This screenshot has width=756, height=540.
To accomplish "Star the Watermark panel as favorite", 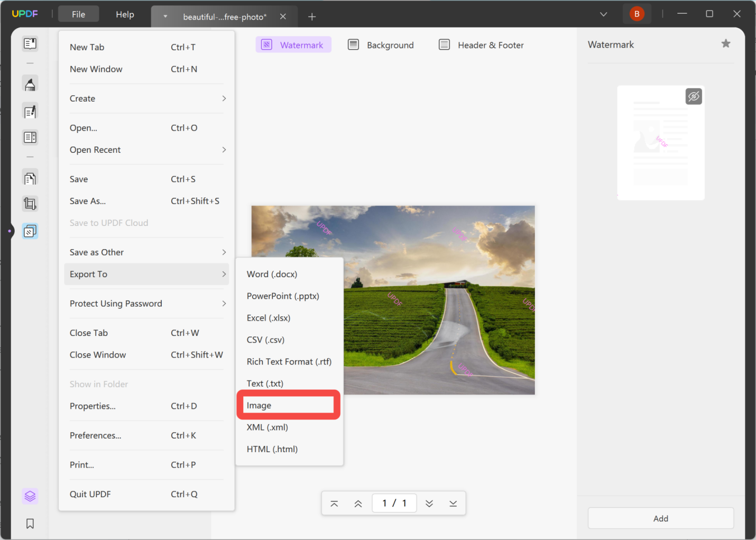I will tap(726, 44).
